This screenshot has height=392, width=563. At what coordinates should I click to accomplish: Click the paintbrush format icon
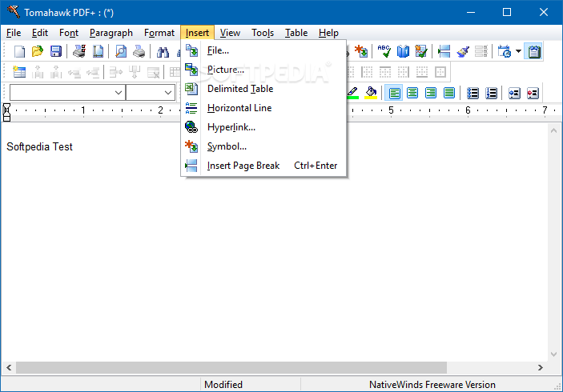463,52
